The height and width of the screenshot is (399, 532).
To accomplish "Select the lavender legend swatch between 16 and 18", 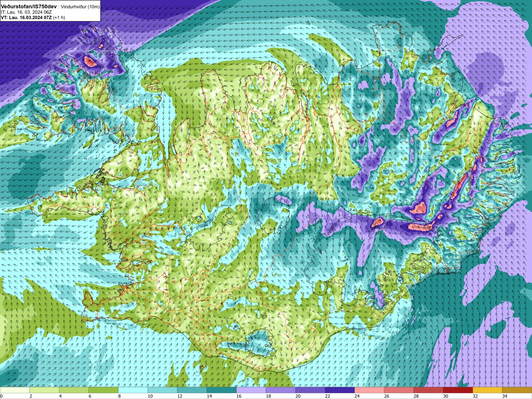I will (251, 390).
